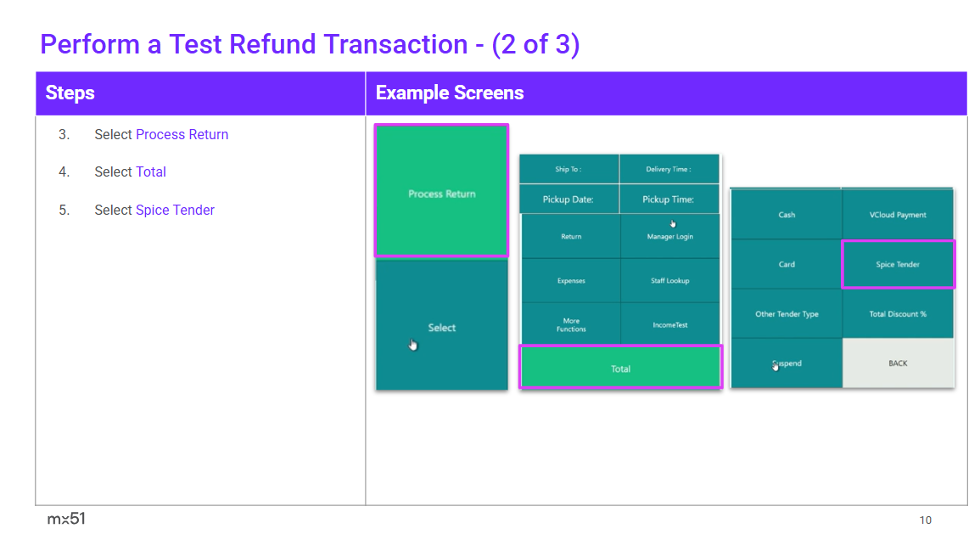Click the Select tile below Process Return
The image size is (980, 551).
pos(441,327)
